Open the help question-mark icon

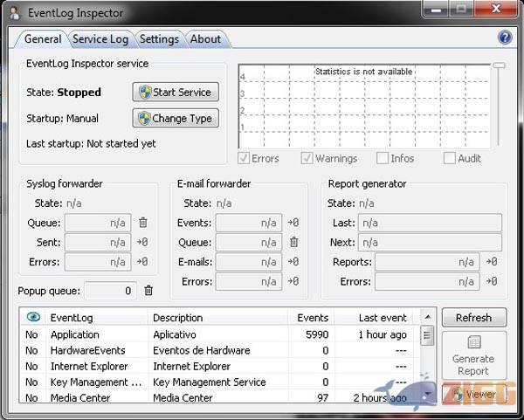point(505,38)
